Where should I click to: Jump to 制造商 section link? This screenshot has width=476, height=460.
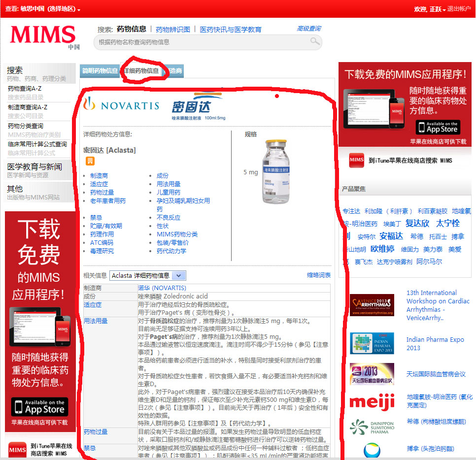[99, 176]
